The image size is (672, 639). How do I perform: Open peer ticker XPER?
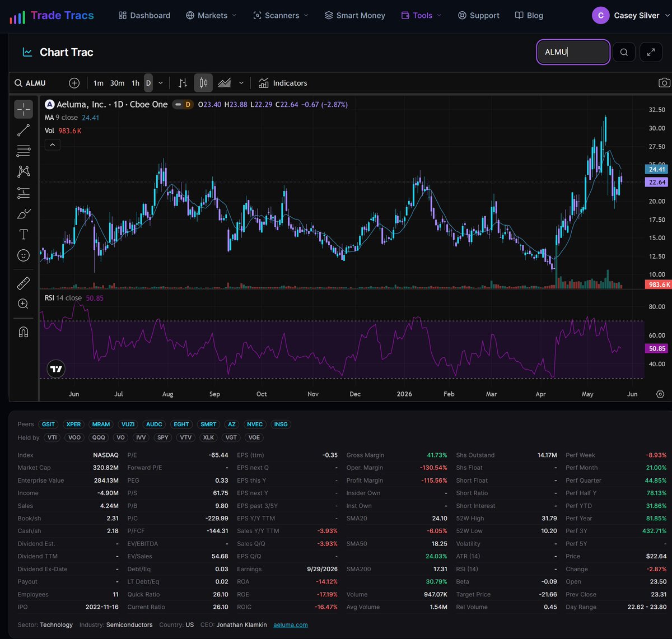74,425
